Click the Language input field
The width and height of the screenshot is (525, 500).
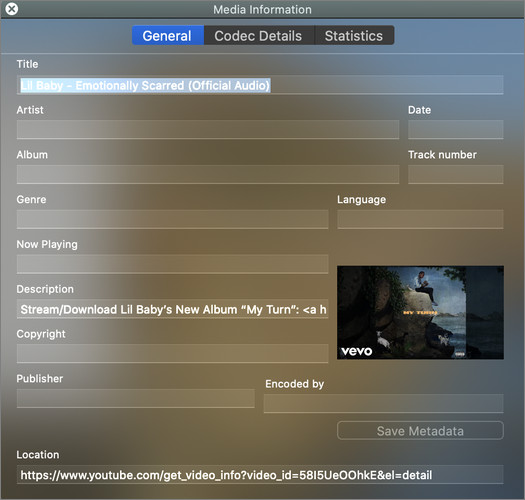pyautogui.click(x=420, y=219)
